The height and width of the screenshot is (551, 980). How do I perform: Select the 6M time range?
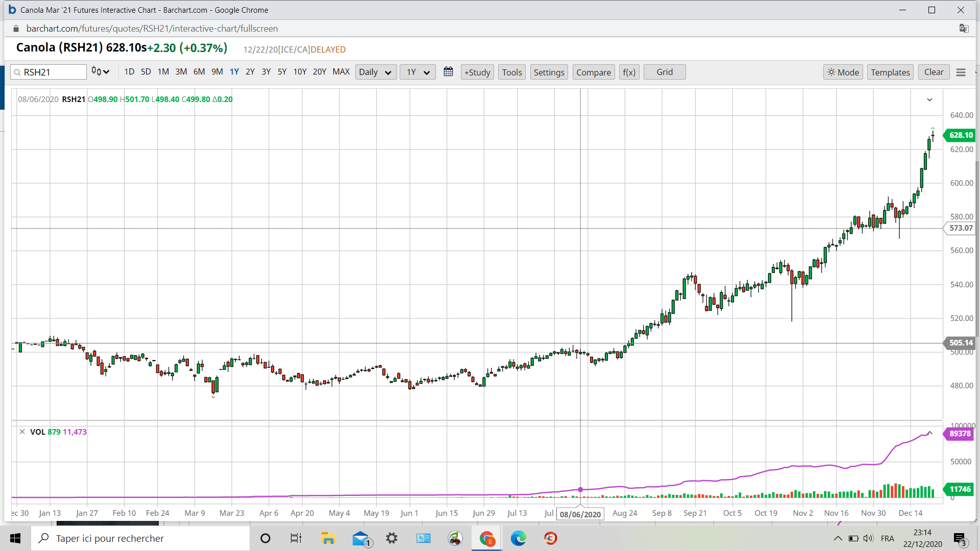pyautogui.click(x=199, y=72)
